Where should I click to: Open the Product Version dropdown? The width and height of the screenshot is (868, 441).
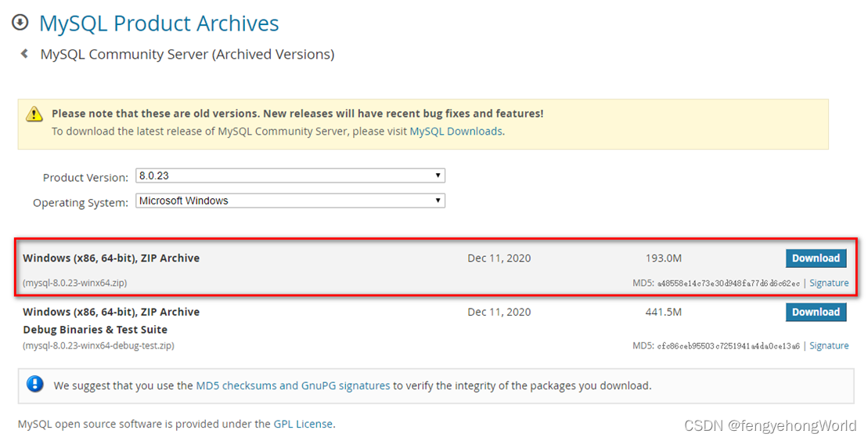click(290, 175)
